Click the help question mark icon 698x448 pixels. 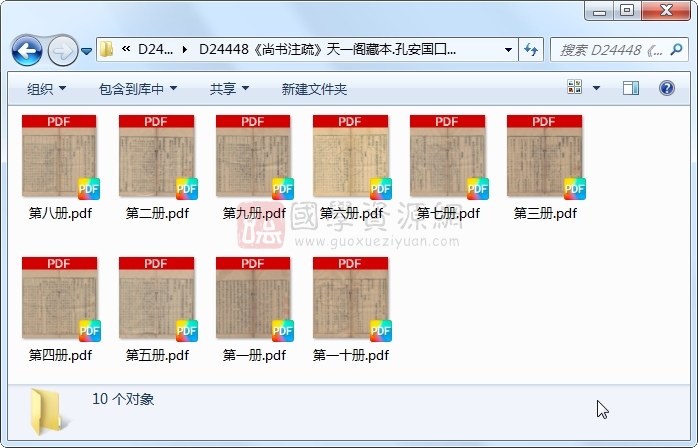(x=667, y=89)
